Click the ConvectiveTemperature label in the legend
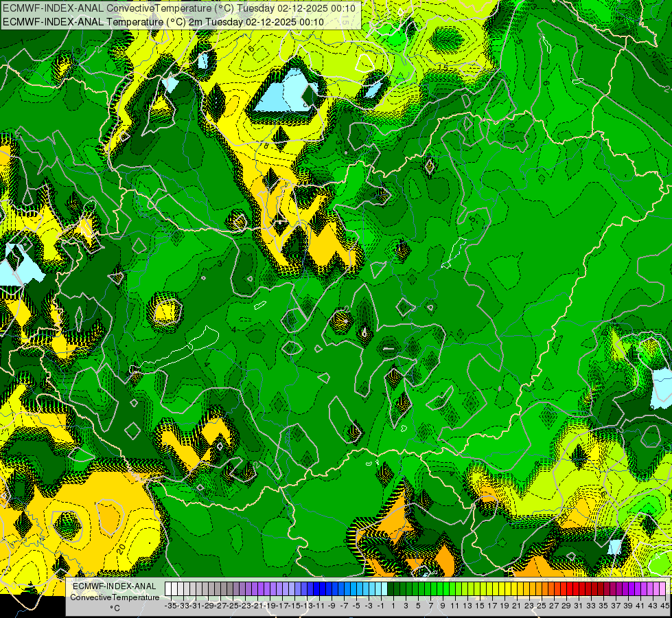This screenshot has width=672, height=618. pyautogui.click(x=115, y=597)
